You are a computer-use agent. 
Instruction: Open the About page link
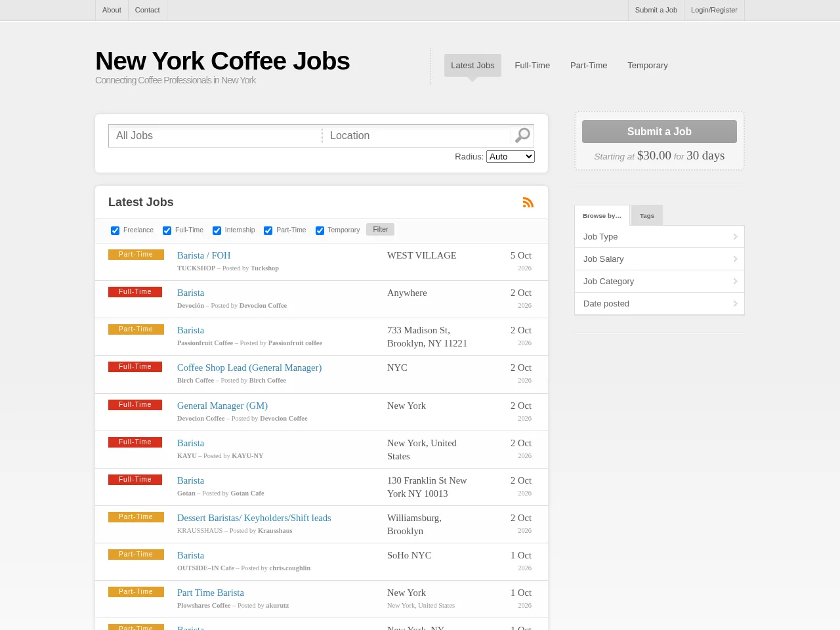(112, 10)
